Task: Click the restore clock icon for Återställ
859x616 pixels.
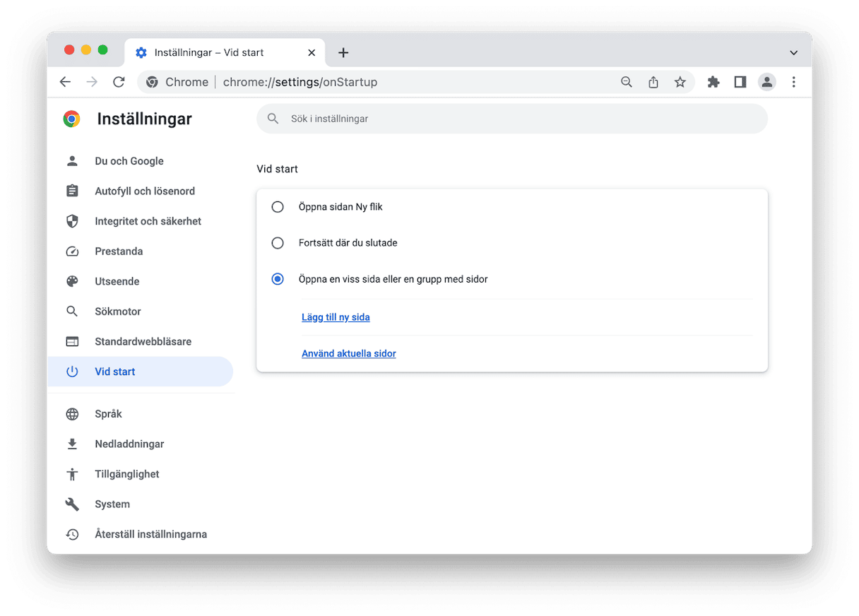Action: click(72, 534)
